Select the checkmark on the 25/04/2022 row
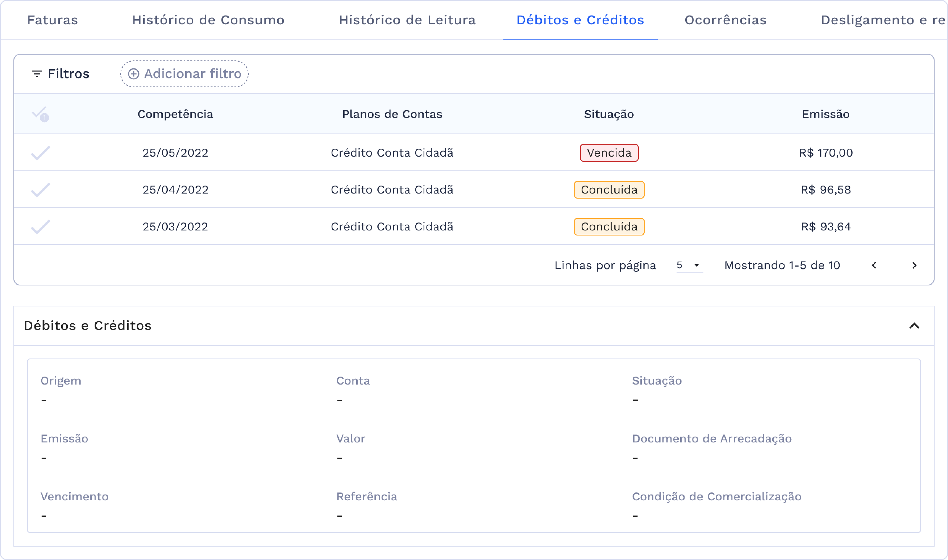Viewport: 948px width, 560px height. [x=40, y=189]
